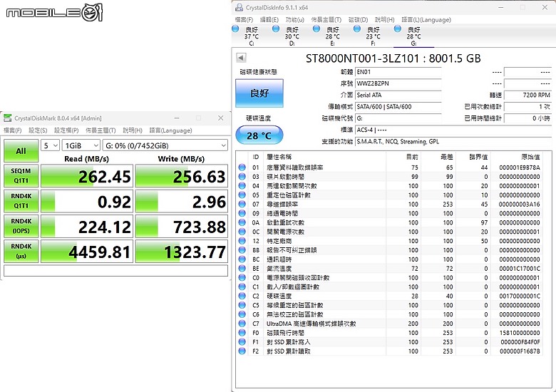Click the blue status icon for attribute 03

click(242, 177)
